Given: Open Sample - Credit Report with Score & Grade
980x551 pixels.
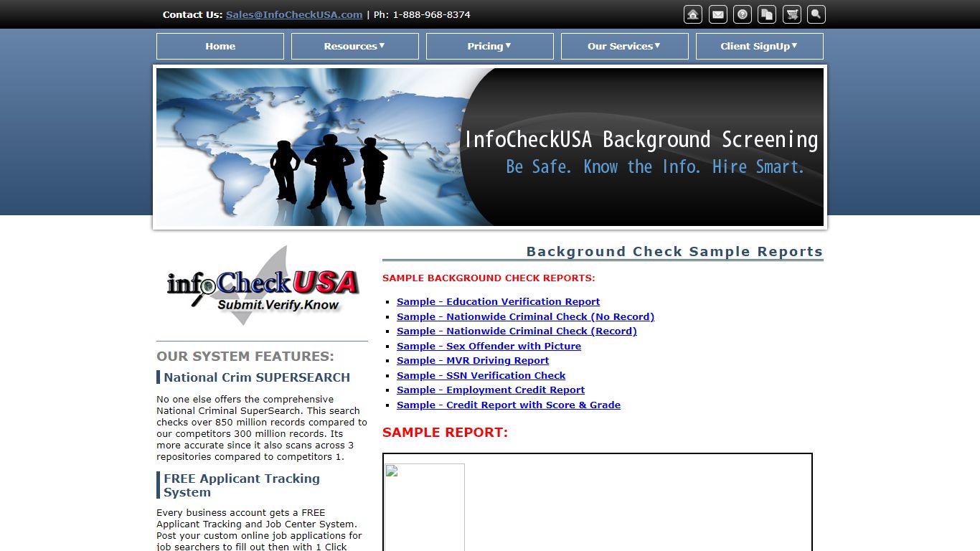Looking at the screenshot, I should (x=509, y=405).
